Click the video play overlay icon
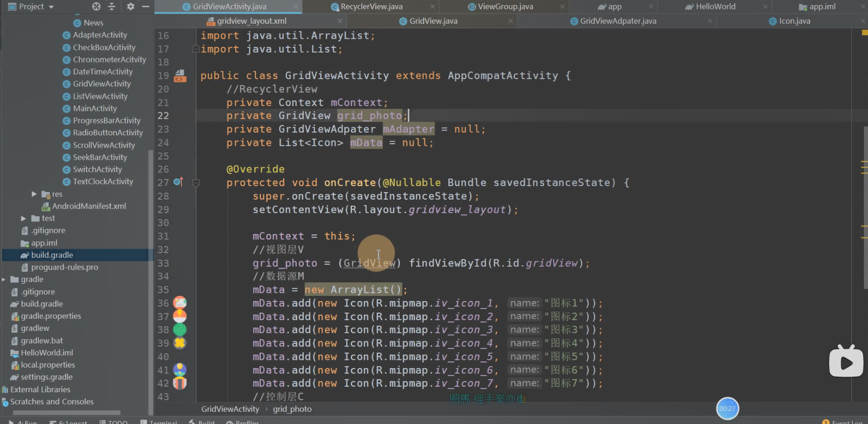This screenshot has height=424, width=868. 846,361
